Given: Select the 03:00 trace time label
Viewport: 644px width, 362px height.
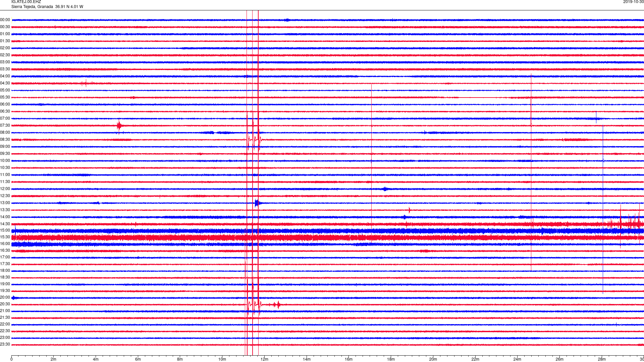Looking at the screenshot, I should pyautogui.click(x=5, y=62).
